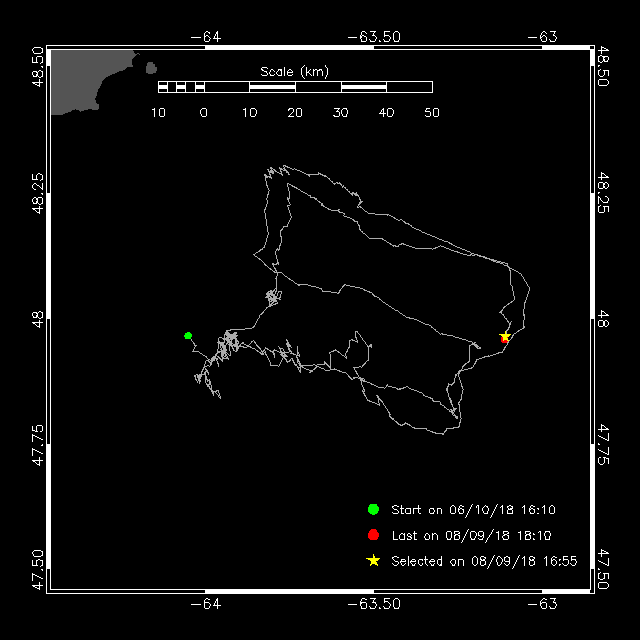Image resolution: width=640 pixels, height=640 pixels.
Task: Click the dense track cluster near 48 latitude
Action: [273, 297]
